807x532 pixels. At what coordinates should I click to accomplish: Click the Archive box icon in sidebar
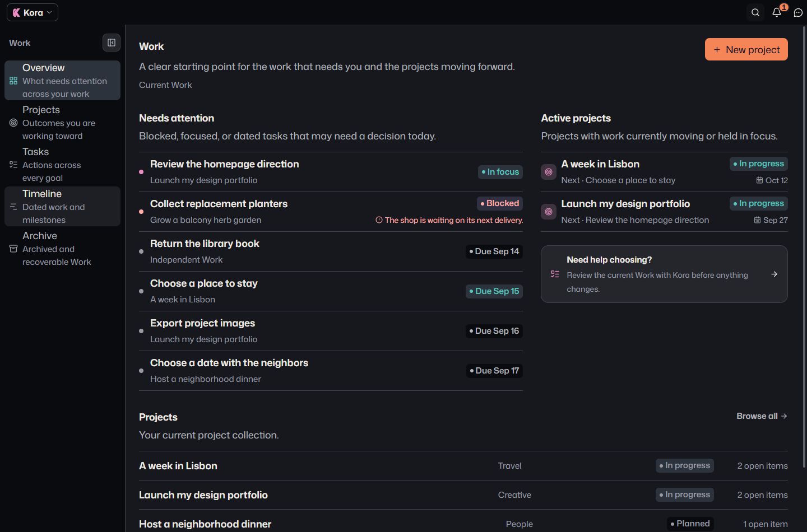13,249
